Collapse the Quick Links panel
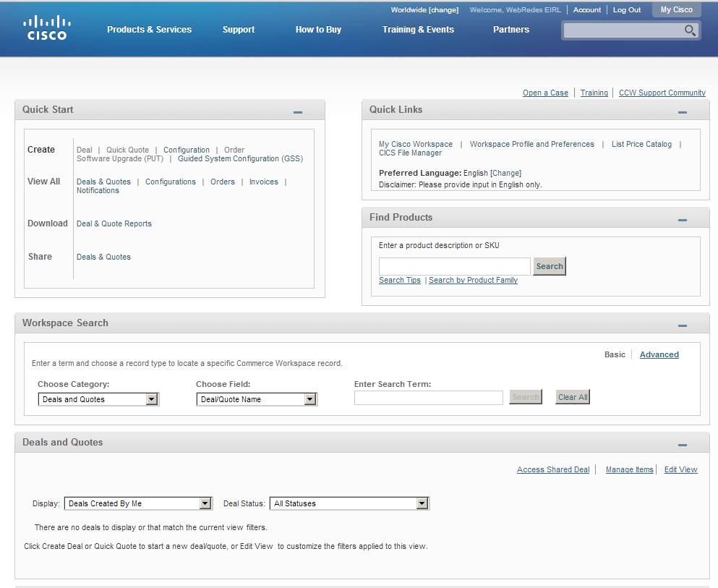The height and width of the screenshot is (588, 718). click(683, 112)
